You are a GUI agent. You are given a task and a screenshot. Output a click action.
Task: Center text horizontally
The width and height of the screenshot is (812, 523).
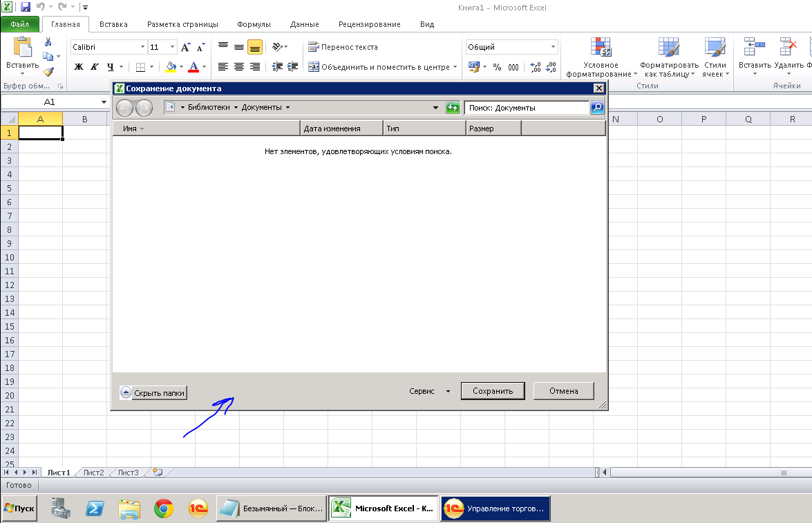pos(238,67)
